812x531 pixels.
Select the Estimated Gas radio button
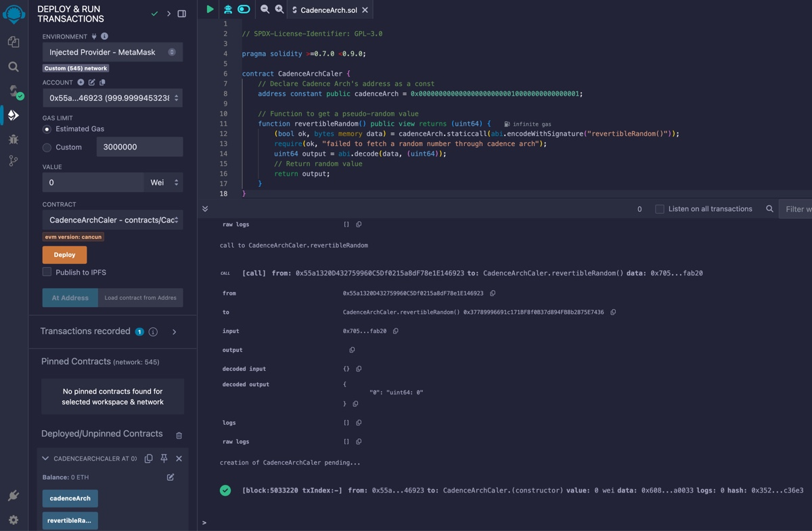tap(47, 129)
